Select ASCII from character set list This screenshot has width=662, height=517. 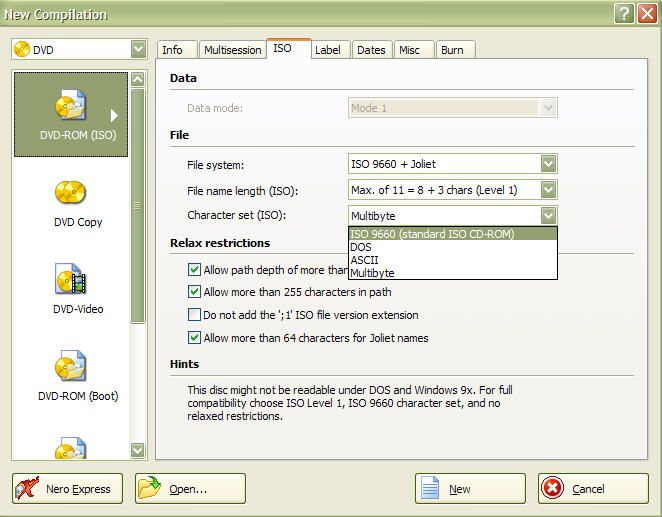[364, 260]
